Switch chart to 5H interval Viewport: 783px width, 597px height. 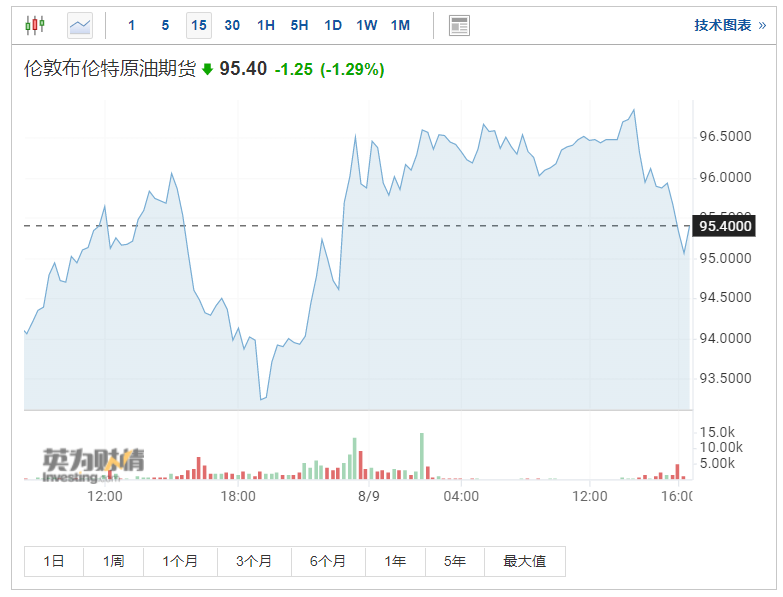299,25
